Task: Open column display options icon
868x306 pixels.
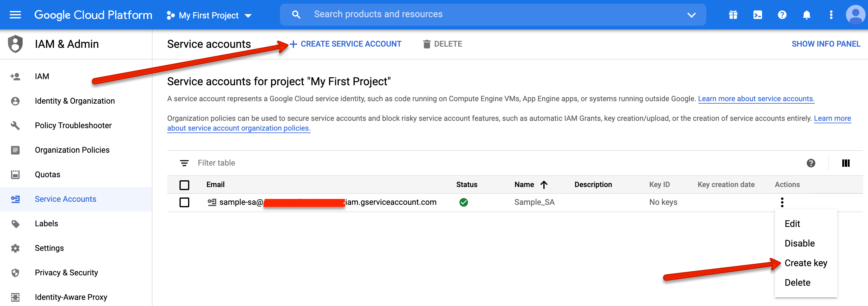Action: click(x=846, y=163)
